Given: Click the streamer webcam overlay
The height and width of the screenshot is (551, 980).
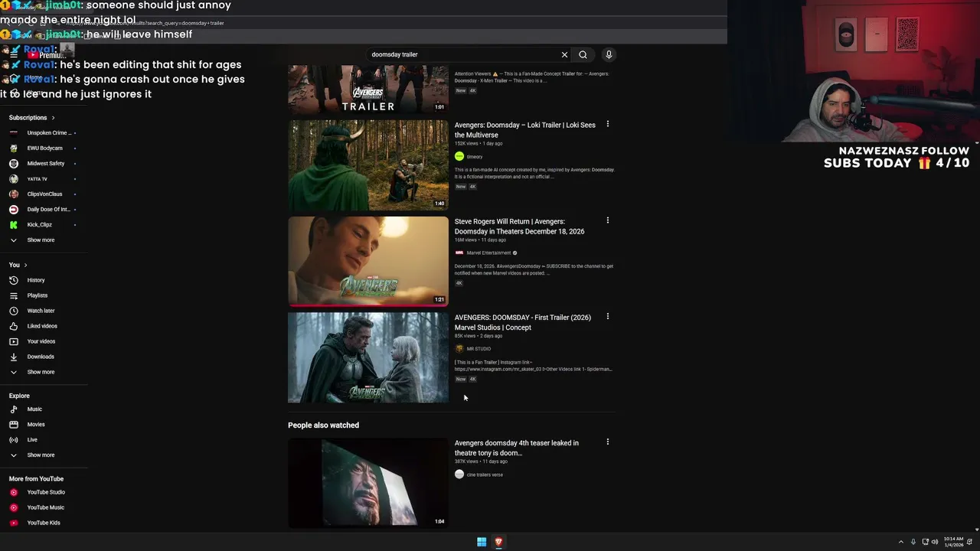Looking at the screenshot, I should point(854,71).
